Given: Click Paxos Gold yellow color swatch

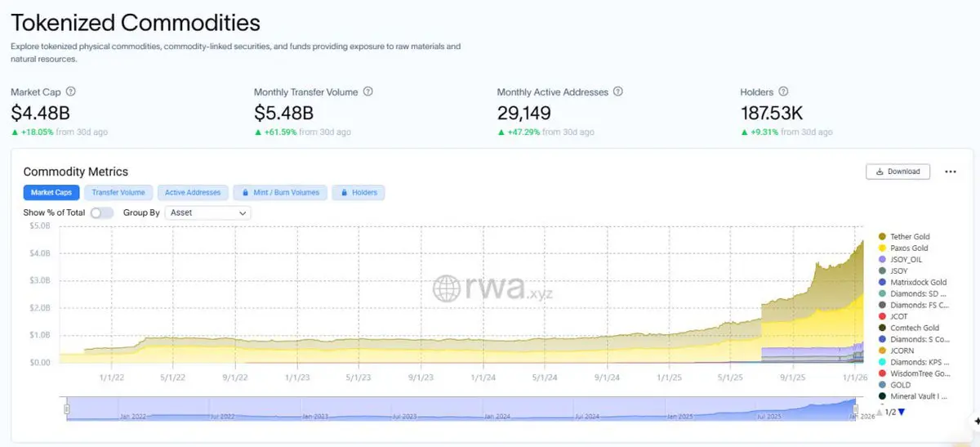Looking at the screenshot, I should (x=882, y=248).
